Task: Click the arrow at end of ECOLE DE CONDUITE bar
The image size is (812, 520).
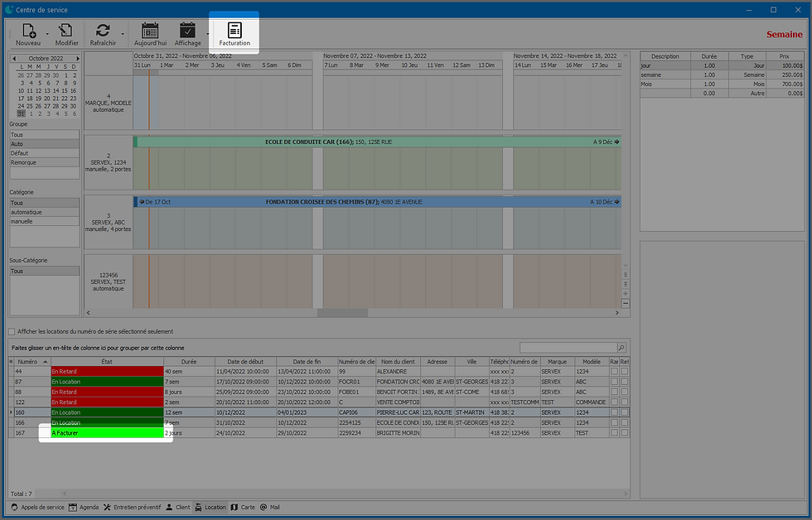Action: [616, 142]
